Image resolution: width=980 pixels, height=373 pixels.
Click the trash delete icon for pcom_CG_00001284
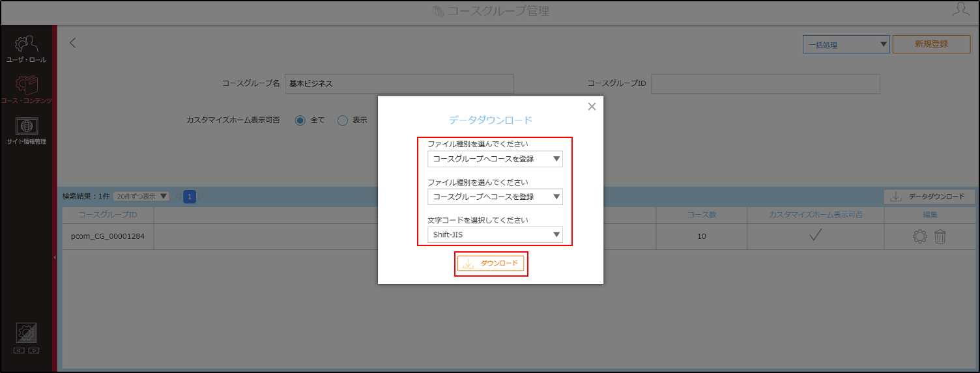[940, 237]
